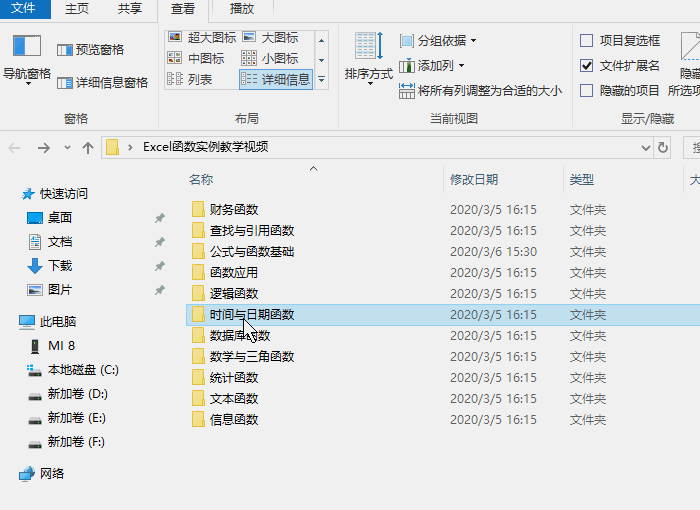Open Local Disk (C:) in the sidebar
The height and width of the screenshot is (510, 700).
[83, 370]
